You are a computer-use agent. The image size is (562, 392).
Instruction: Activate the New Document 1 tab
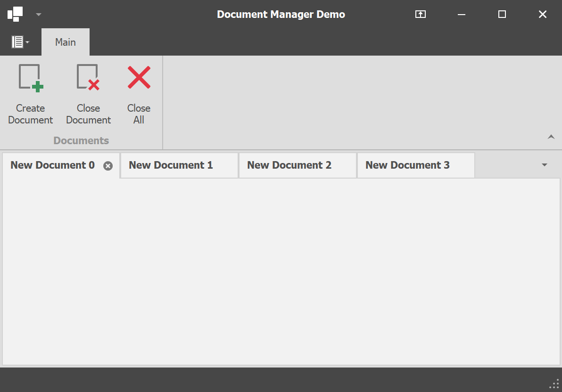coord(171,165)
